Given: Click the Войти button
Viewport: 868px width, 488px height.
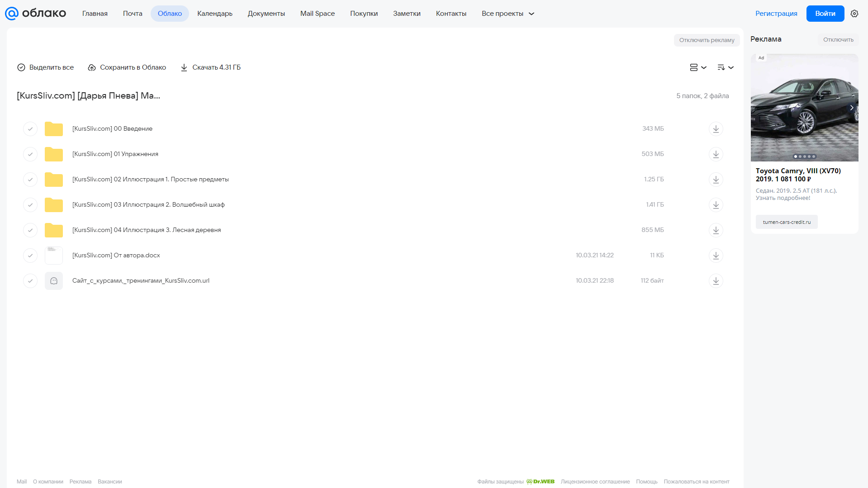Looking at the screenshot, I should pyautogui.click(x=825, y=14).
